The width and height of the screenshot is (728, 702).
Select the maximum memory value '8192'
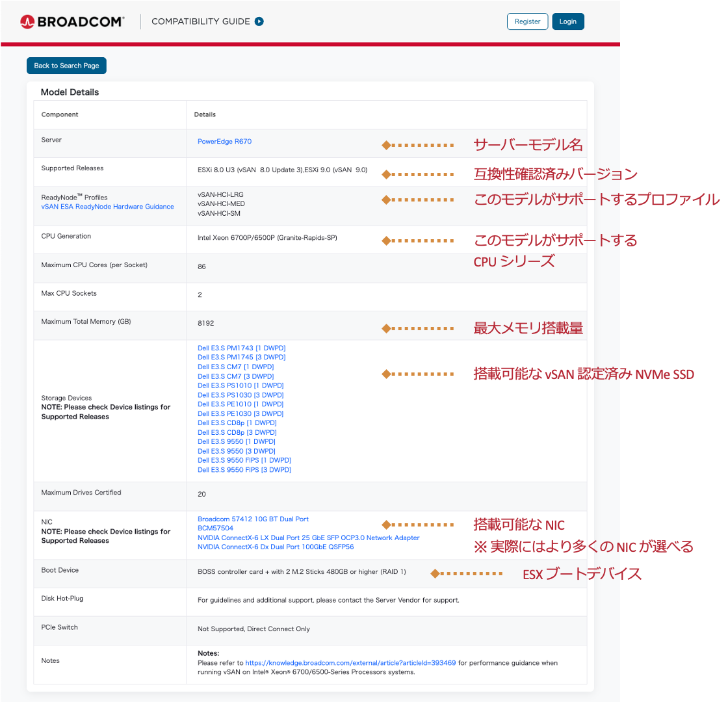coord(205,323)
